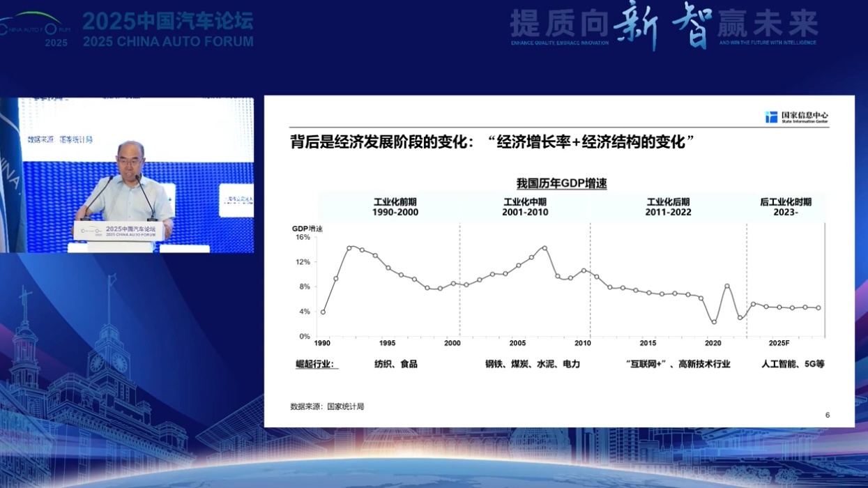
Task: Select period label 工业化前期 1990-2000
Action: [395, 207]
